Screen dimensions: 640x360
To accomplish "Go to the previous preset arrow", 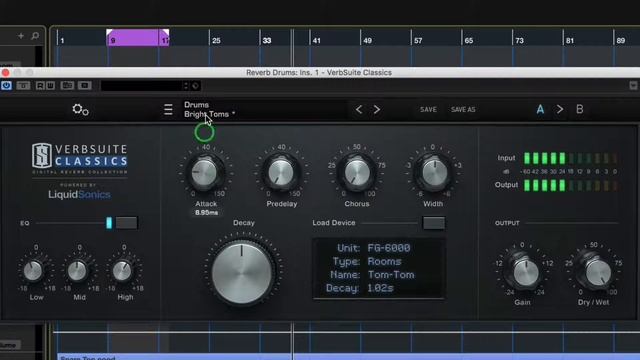I will pos(359,109).
